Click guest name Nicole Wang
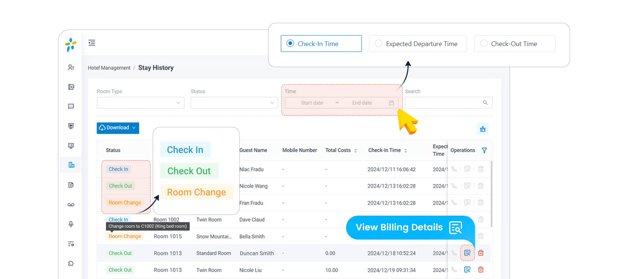 tap(253, 186)
